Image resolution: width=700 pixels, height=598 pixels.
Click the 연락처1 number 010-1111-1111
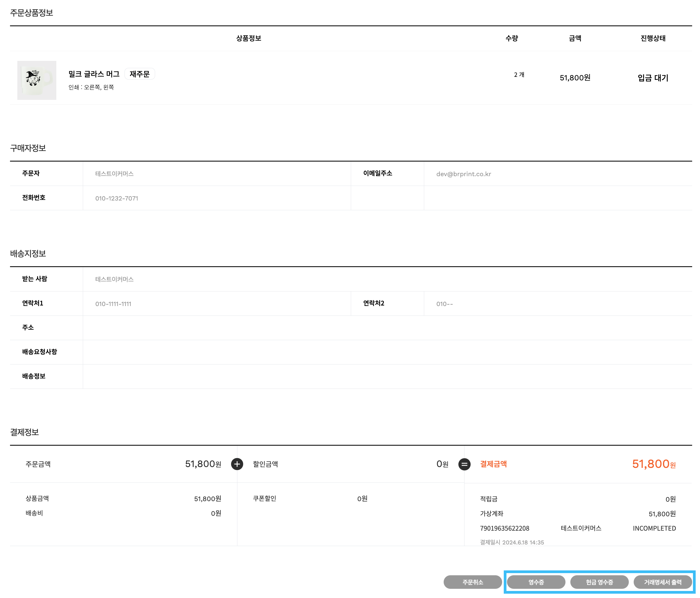pyautogui.click(x=113, y=304)
